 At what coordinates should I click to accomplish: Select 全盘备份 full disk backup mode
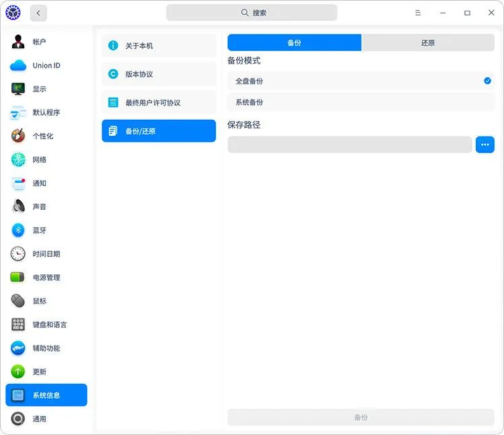[x=361, y=81]
